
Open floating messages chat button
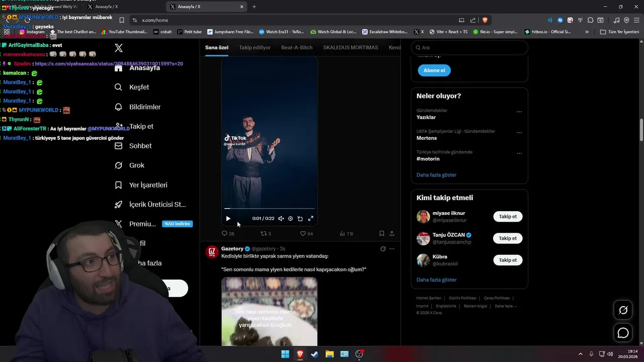click(x=623, y=333)
